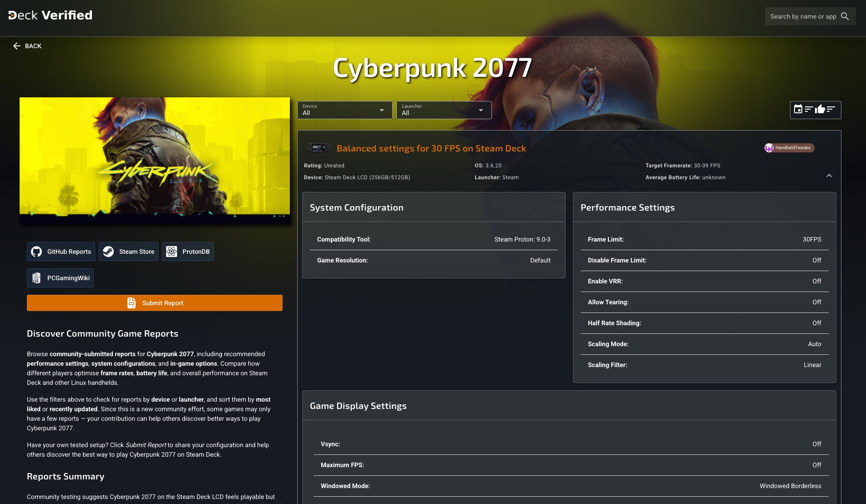Click the Launcher: Steam text in report
Image resolution: width=866 pixels, height=504 pixels.
click(x=496, y=177)
